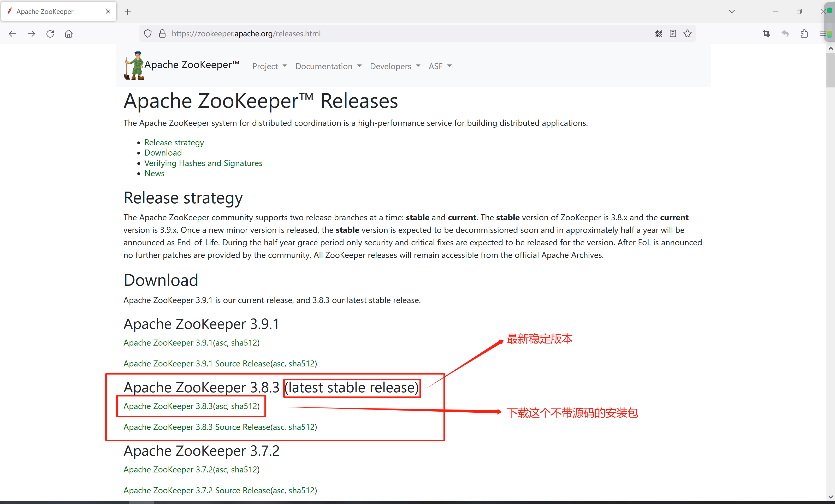Open the Project dropdown menu
This screenshot has width=835, height=504.
[269, 66]
